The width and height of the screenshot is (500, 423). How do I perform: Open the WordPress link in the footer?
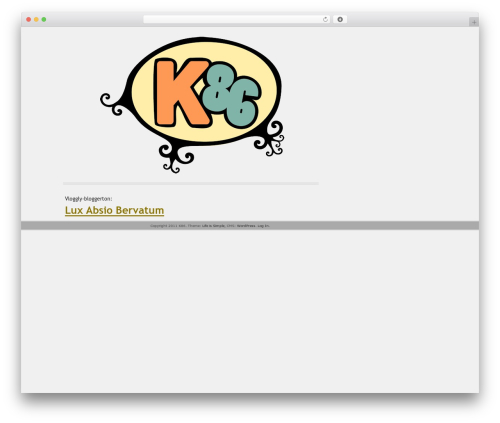coord(246,226)
